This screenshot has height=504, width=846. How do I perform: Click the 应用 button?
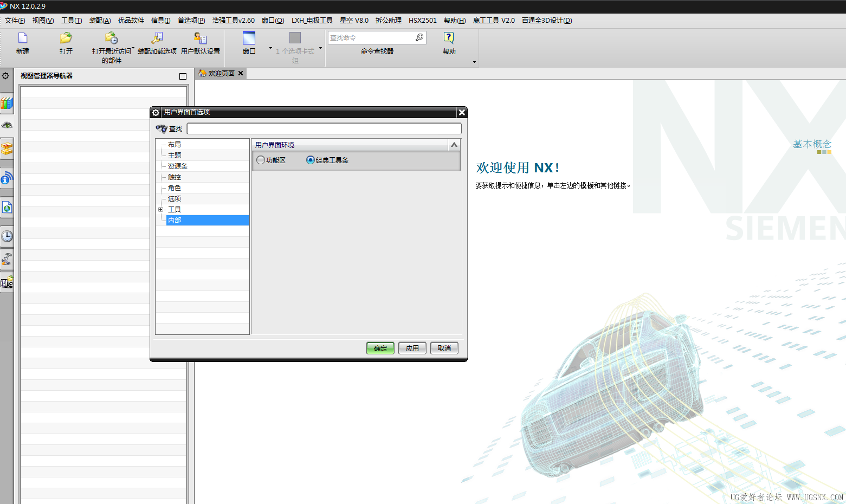(x=412, y=348)
